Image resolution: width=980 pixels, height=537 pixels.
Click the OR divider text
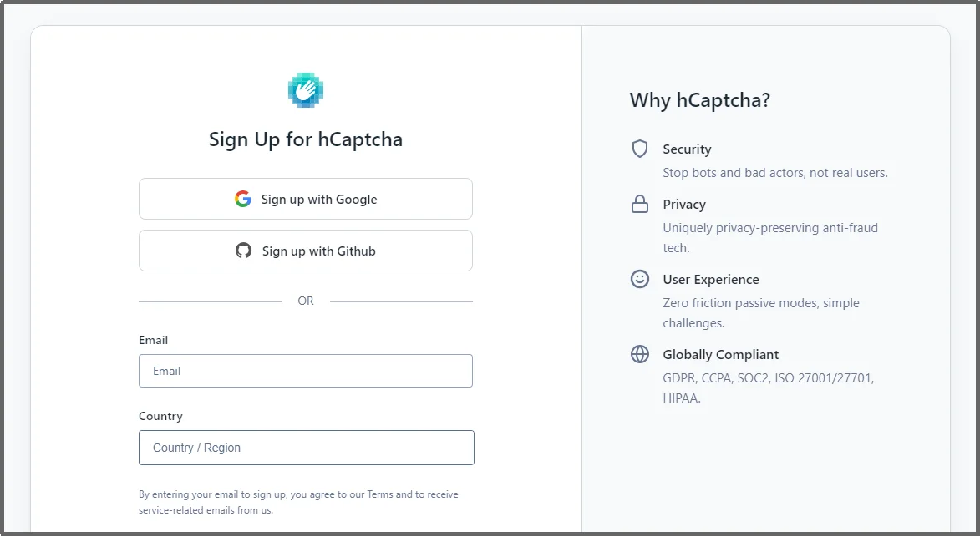click(x=306, y=301)
